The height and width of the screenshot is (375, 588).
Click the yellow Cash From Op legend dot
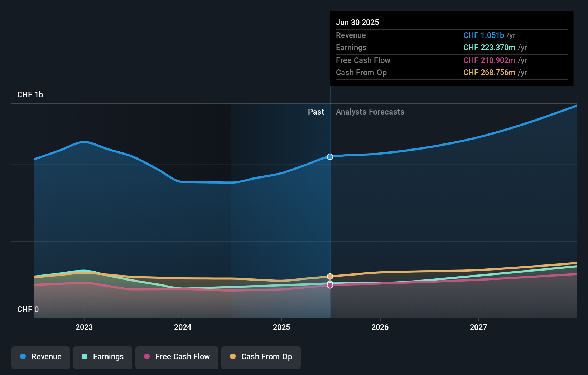tap(233, 357)
